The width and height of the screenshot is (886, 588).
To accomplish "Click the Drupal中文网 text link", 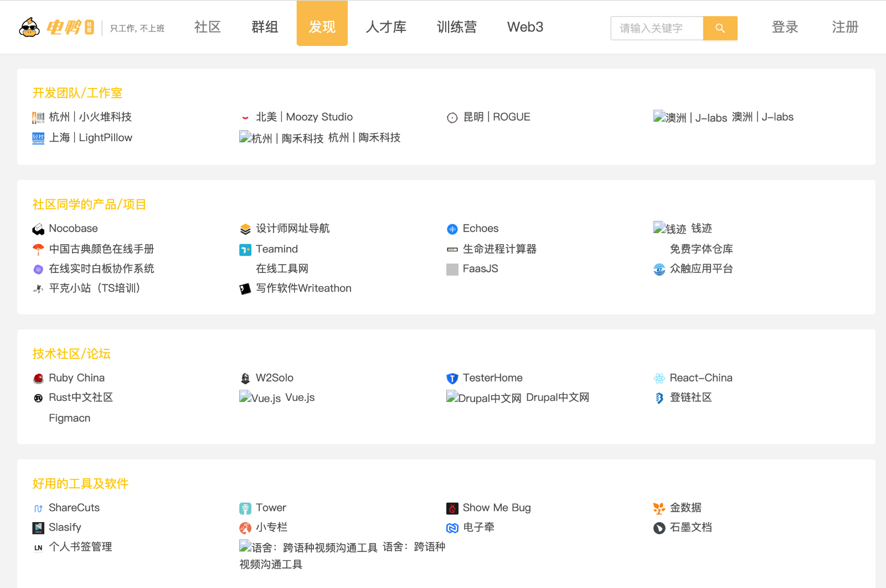I will coord(558,397).
